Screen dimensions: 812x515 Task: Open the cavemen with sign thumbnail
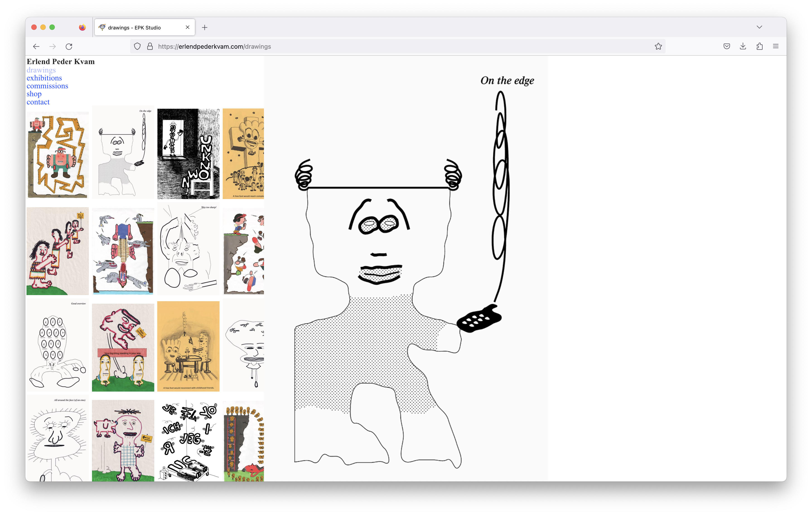58,251
